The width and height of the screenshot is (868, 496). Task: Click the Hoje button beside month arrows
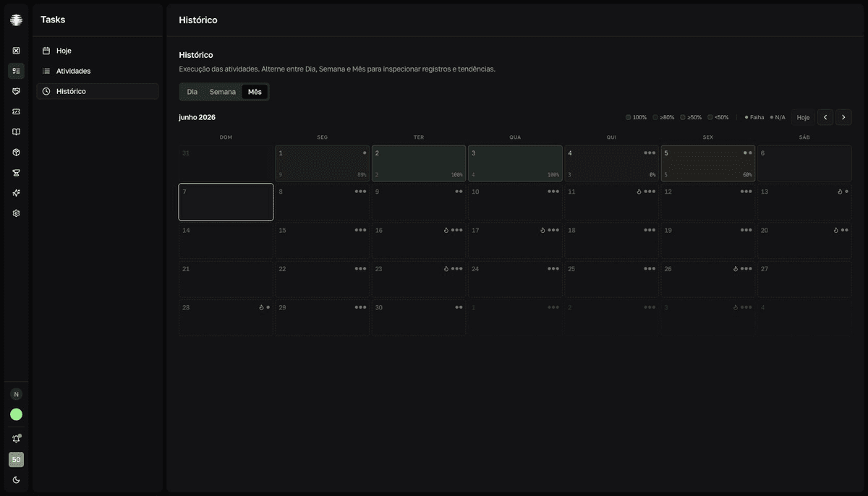tap(803, 117)
